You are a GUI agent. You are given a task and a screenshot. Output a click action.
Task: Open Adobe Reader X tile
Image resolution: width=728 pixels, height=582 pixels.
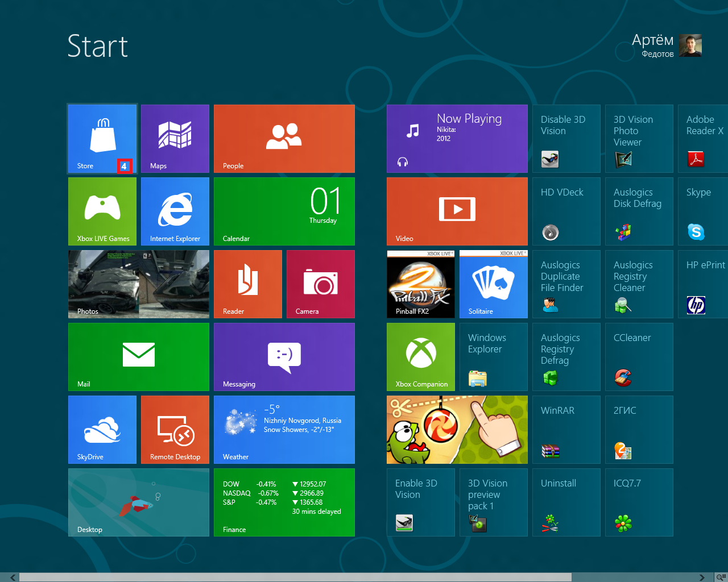click(x=703, y=139)
